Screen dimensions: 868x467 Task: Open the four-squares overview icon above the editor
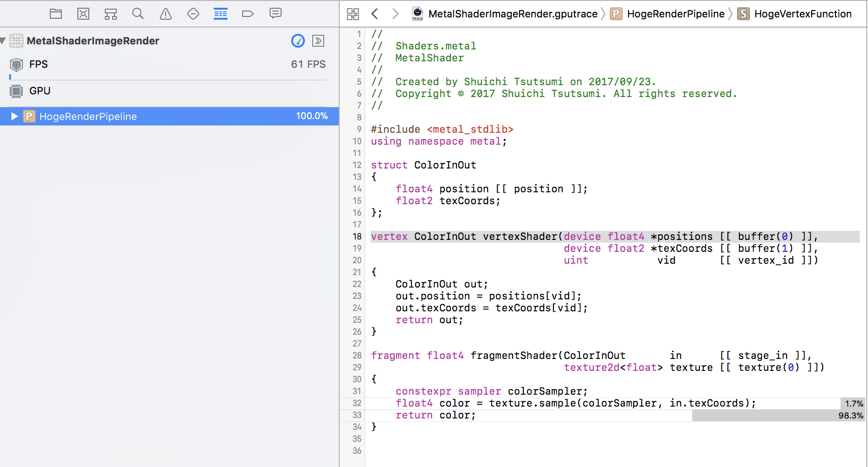pos(353,14)
